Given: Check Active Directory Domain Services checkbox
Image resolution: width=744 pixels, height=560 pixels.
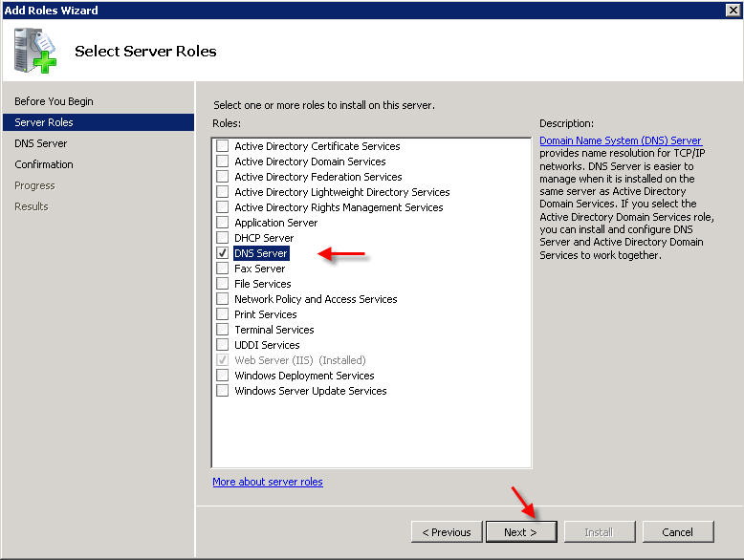Looking at the screenshot, I should point(222,162).
